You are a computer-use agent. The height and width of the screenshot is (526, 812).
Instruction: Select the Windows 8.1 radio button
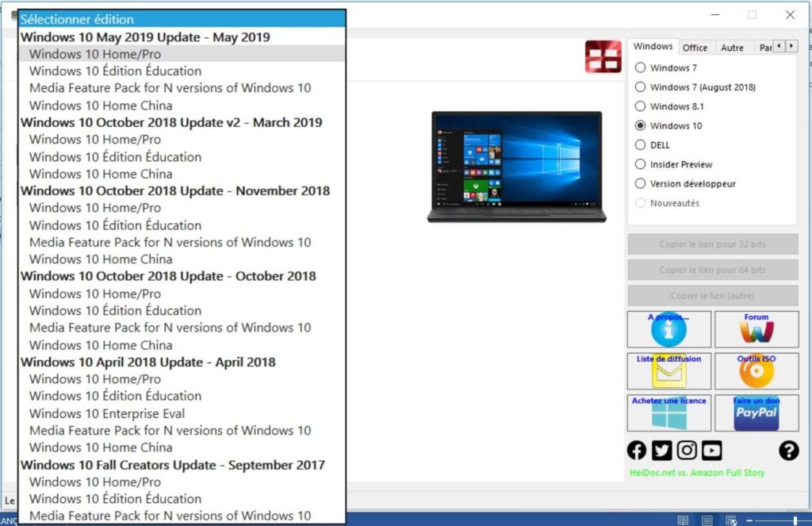point(641,106)
